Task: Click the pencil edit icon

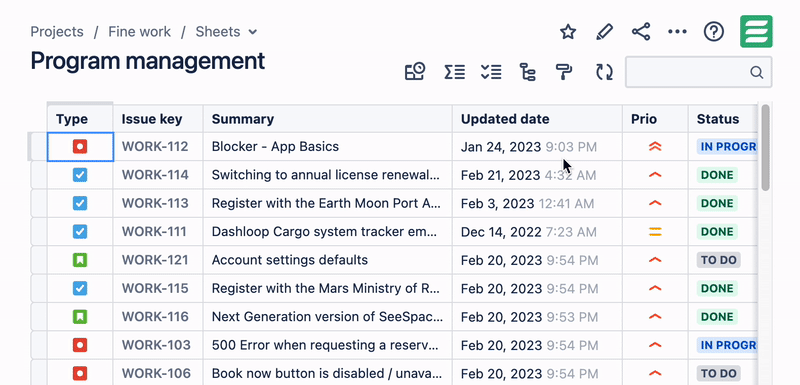Action: 604,32
